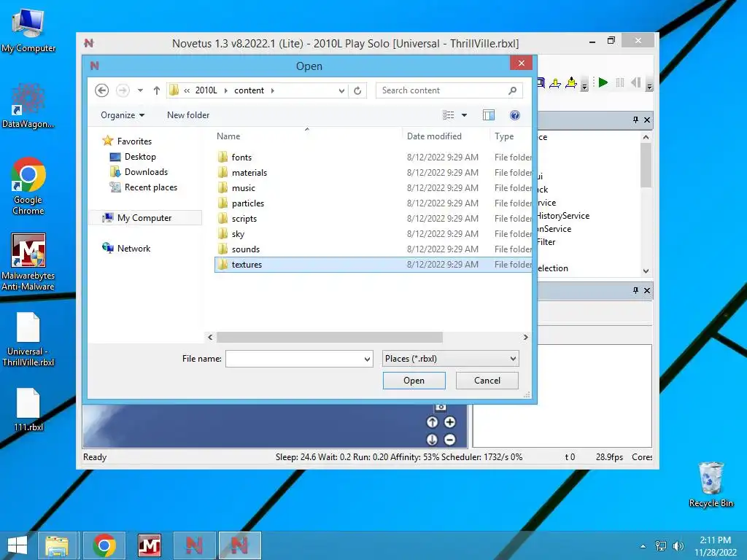Open toolbar overflow arrow after playback controls
The image size is (747, 560).
(x=649, y=86)
